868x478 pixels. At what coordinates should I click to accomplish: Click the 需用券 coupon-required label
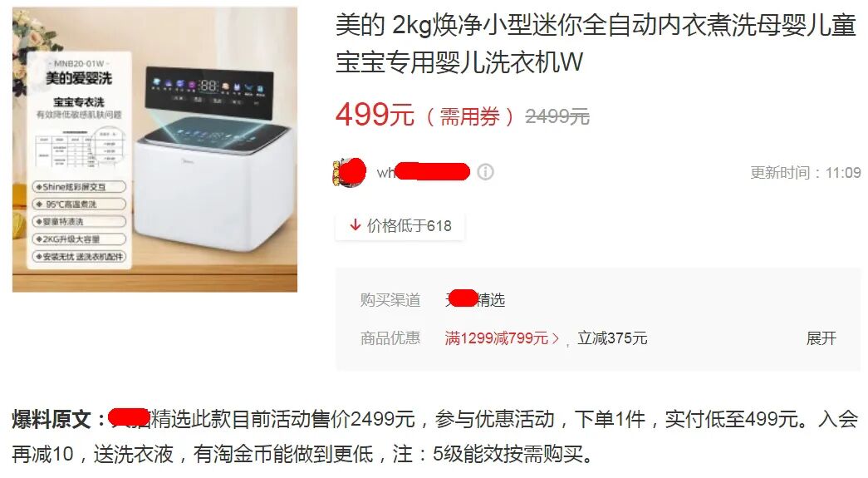[x=470, y=117]
